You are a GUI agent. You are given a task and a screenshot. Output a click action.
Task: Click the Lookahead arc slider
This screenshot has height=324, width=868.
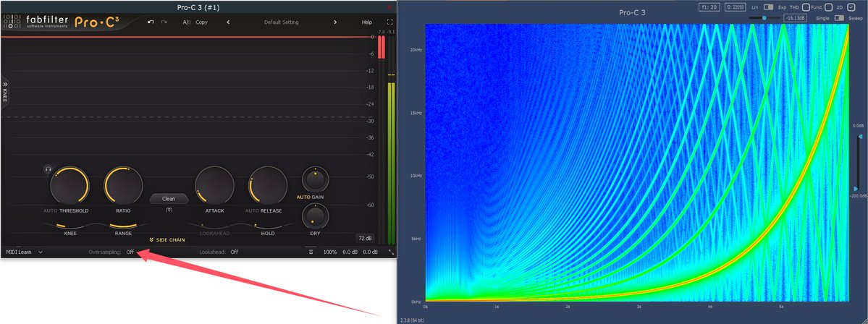point(214,226)
